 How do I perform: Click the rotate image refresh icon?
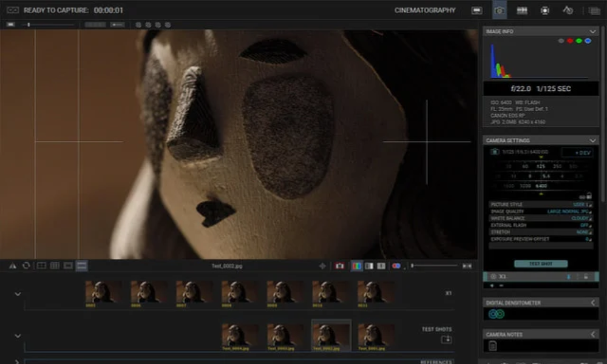pos(26,265)
